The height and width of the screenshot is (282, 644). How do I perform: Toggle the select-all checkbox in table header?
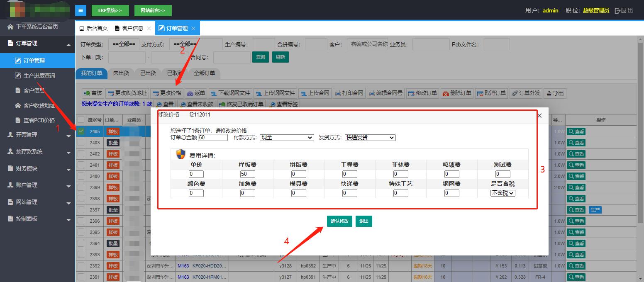click(x=81, y=120)
